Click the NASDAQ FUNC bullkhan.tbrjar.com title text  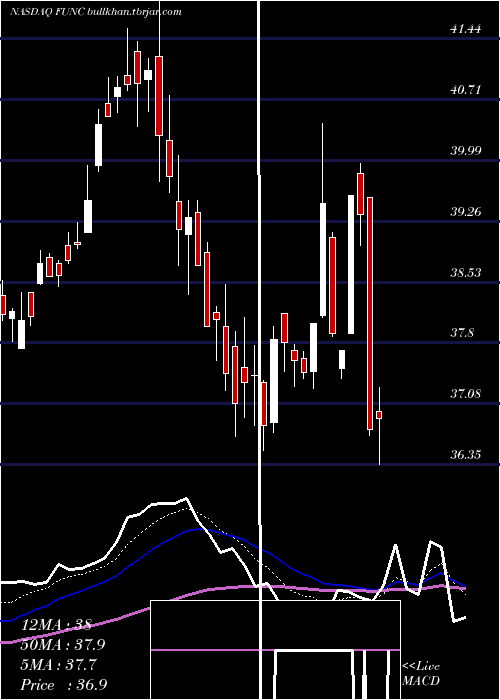pos(96,12)
